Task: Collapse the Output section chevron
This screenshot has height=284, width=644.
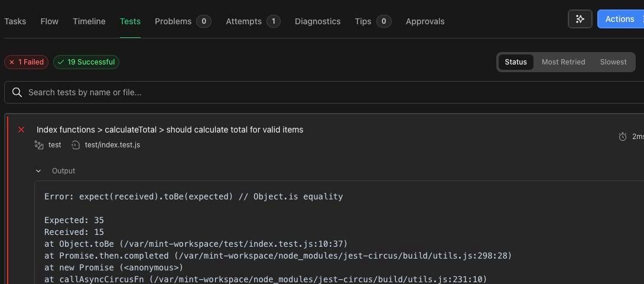Action: pos(38,171)
